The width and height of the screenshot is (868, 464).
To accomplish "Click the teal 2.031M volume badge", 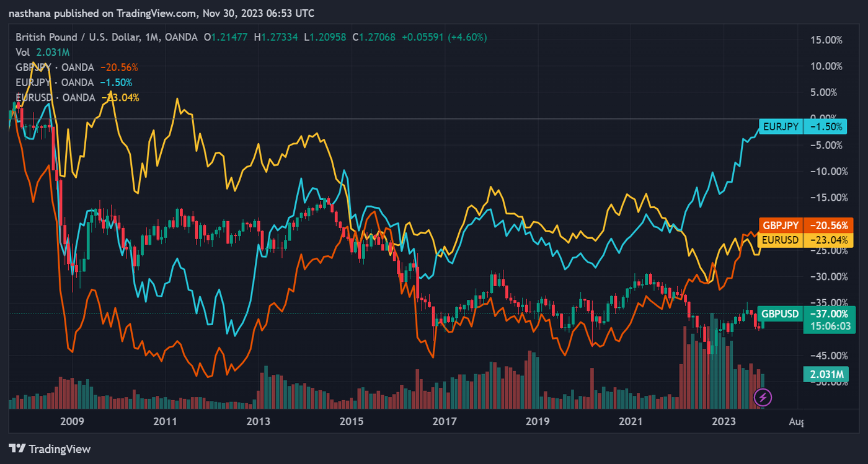I will [x=825, y=374].
